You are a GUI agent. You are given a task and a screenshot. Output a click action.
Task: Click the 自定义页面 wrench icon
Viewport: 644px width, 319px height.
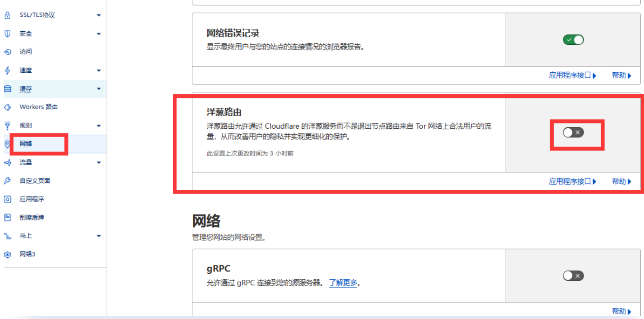coord(7,181)
